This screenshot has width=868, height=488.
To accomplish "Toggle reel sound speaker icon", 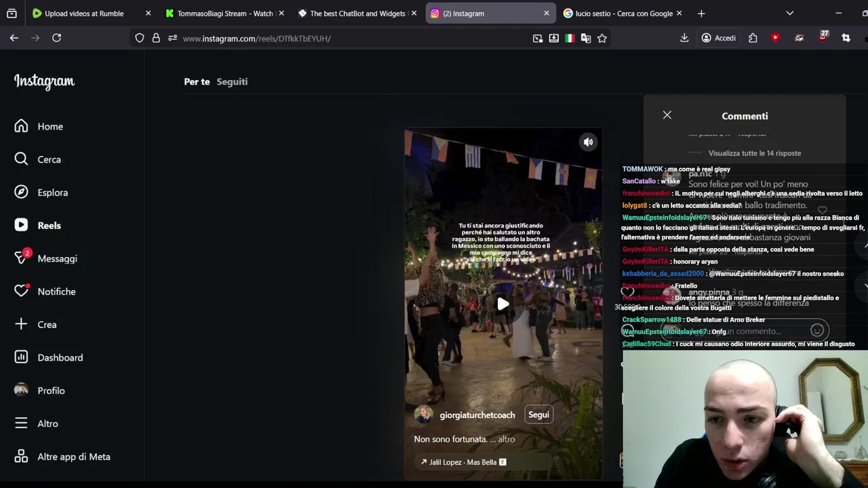I will [x=588, y=142].
